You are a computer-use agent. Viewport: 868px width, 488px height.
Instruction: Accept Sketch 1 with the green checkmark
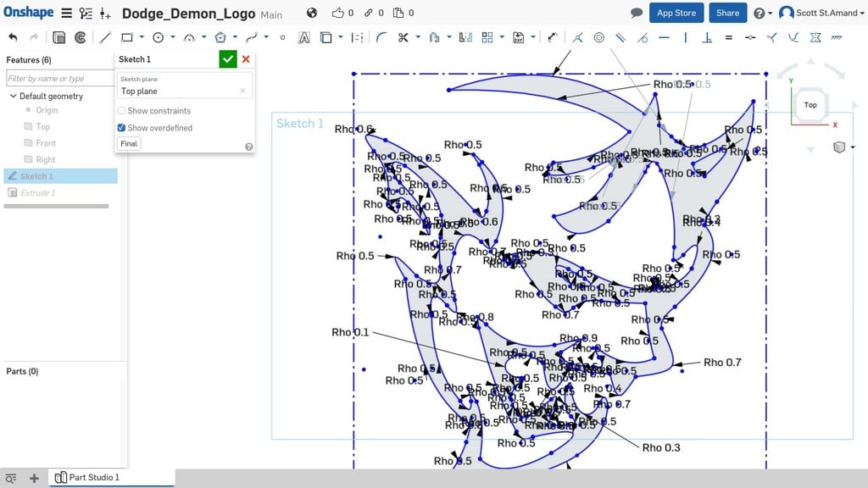coord(227,59)
